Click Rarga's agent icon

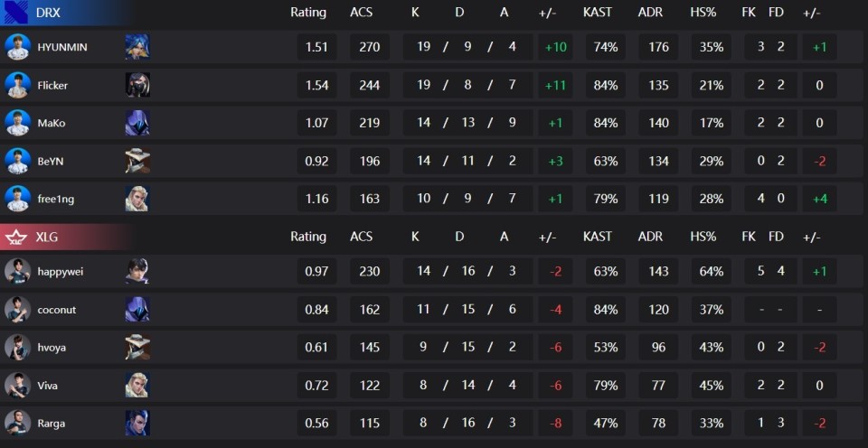(137, 423)
